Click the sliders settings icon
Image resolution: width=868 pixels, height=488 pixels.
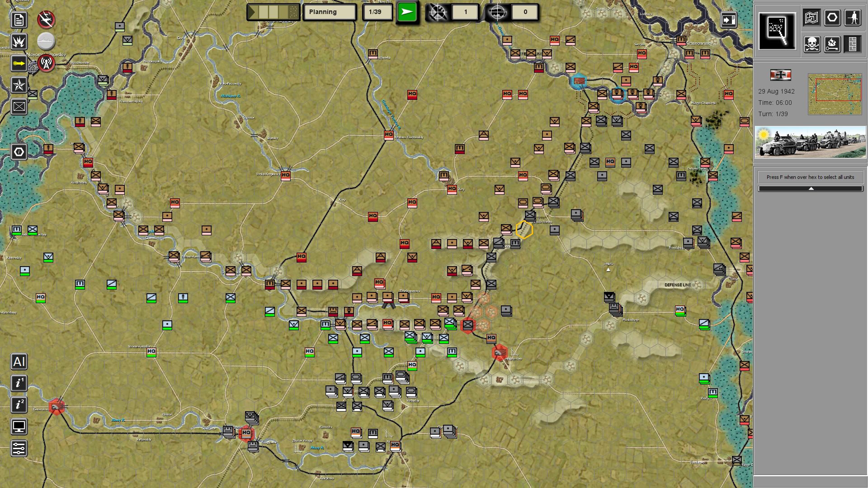(x=19, y=448)
